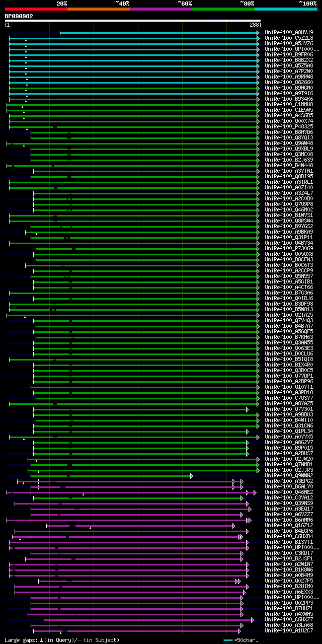Select label UniRef100_A9RRW8
Screen dimensions: 322x644
(x=289, y=77)
